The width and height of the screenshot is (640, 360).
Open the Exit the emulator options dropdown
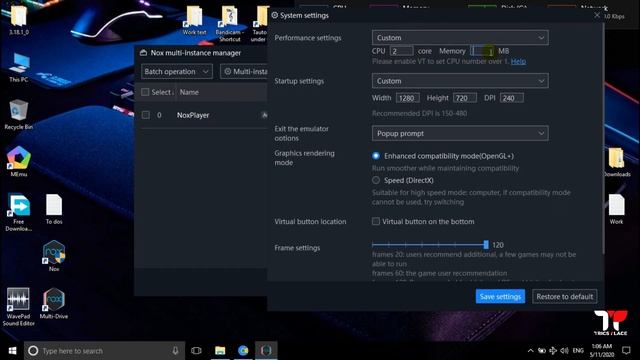click(460, 133)
